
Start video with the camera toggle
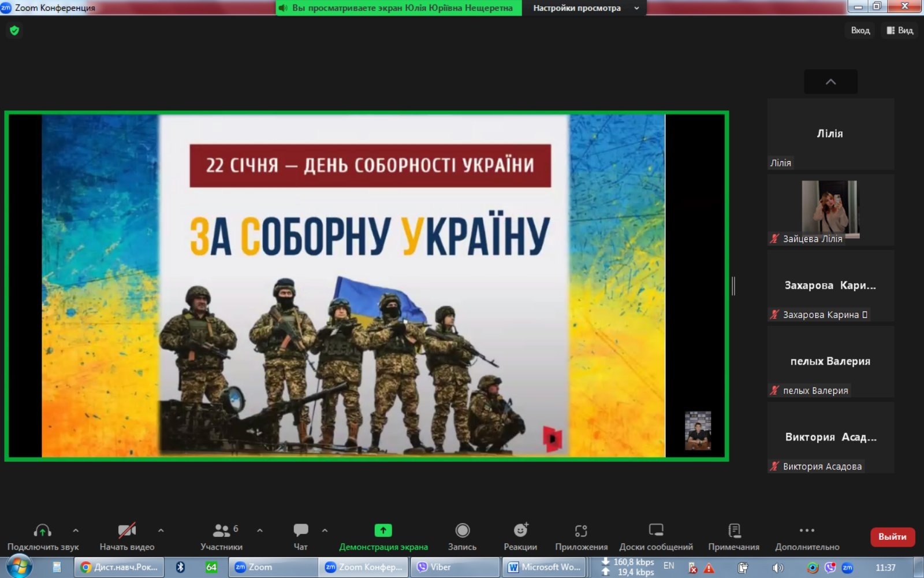(126, 531)
